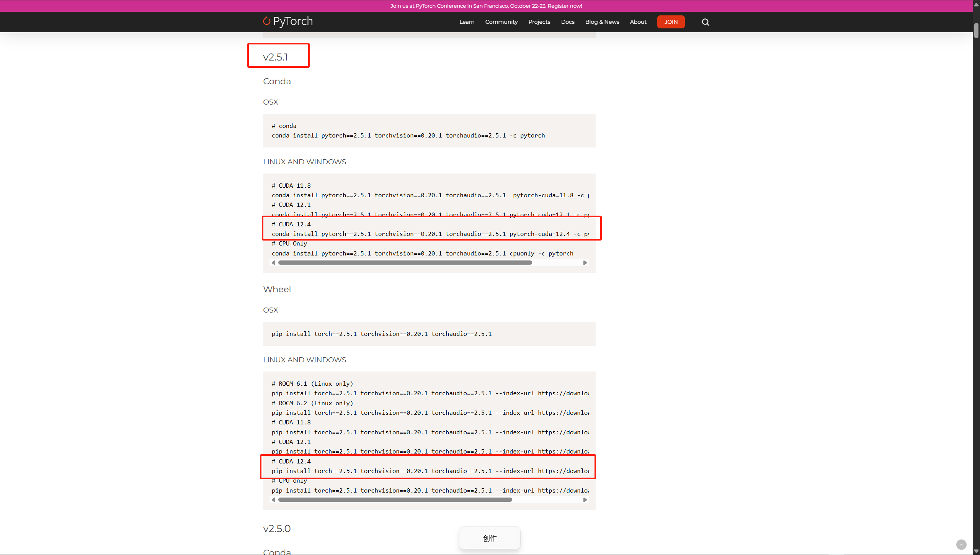Open the Community menu item
980x555 pixels.
pyautogui.click(x=501, y=22)
